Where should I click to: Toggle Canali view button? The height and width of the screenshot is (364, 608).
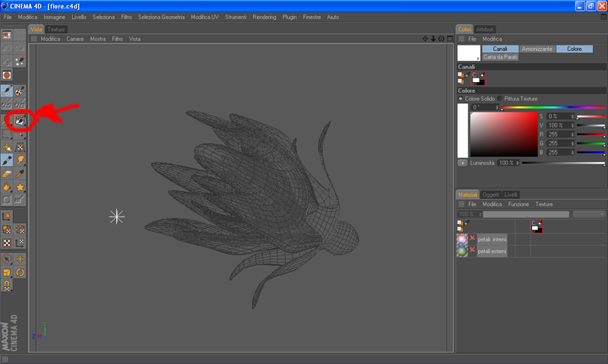(x=500, y=49)
